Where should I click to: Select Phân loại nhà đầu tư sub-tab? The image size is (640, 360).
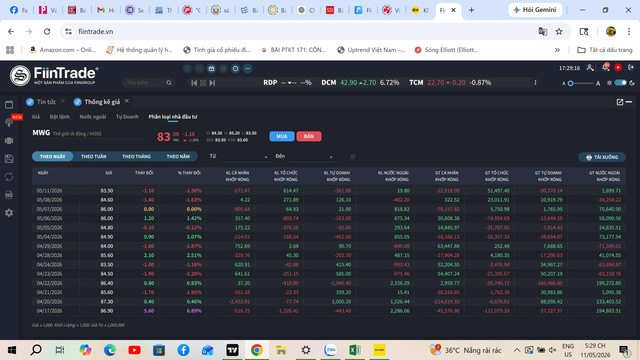click(x=173, y=117)
